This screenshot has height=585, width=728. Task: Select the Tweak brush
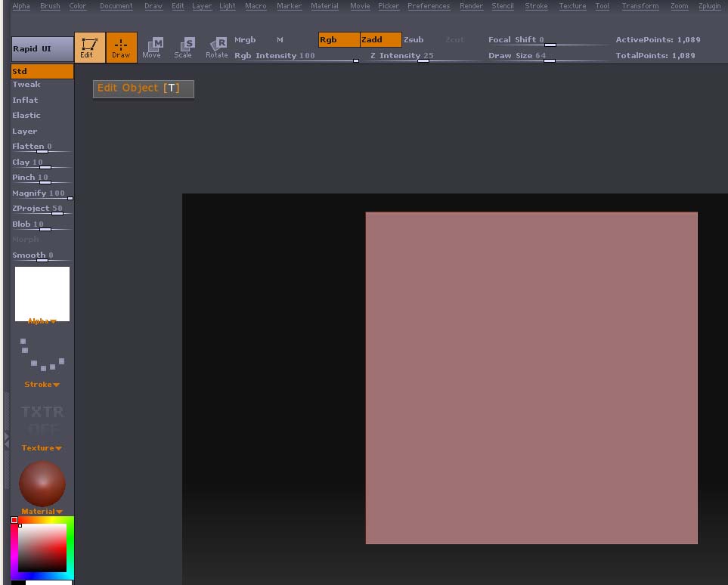click(x=26, y=85)
